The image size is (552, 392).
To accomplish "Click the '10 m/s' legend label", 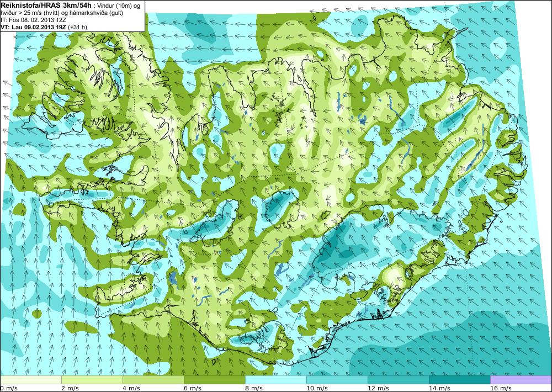I will coord(317,388).
